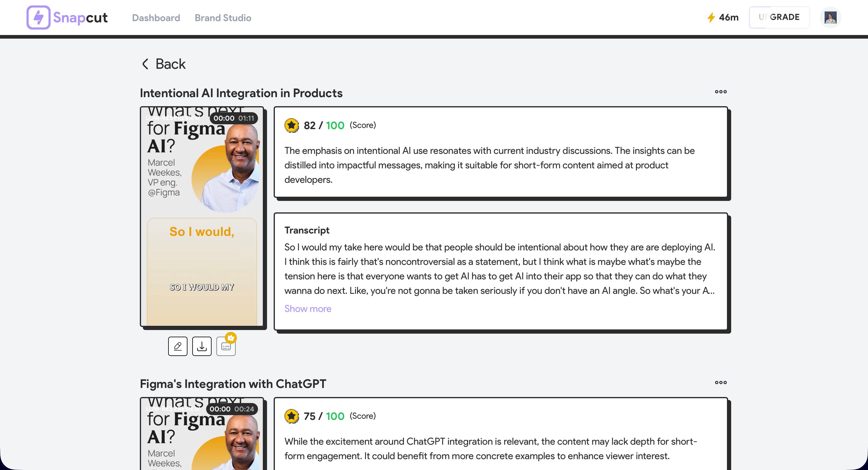Go to the Dashboard tab
This screenshot has height=470, width=868.
tap(156, 18)
